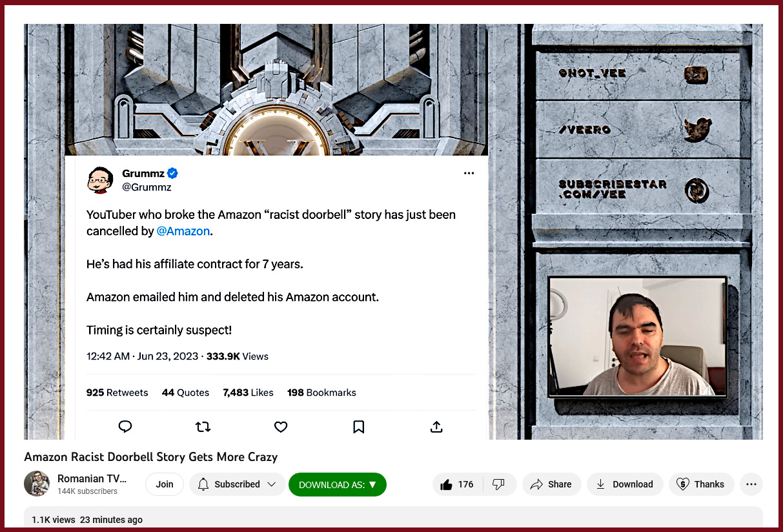783x532 pixels.
Task: Click the Download button
Action: [x=625, y=484]
